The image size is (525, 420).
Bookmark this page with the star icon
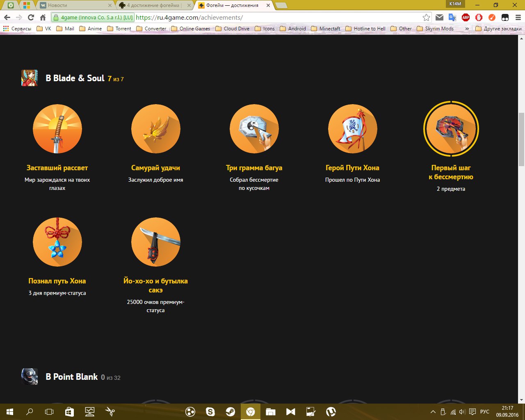point(427,17)
